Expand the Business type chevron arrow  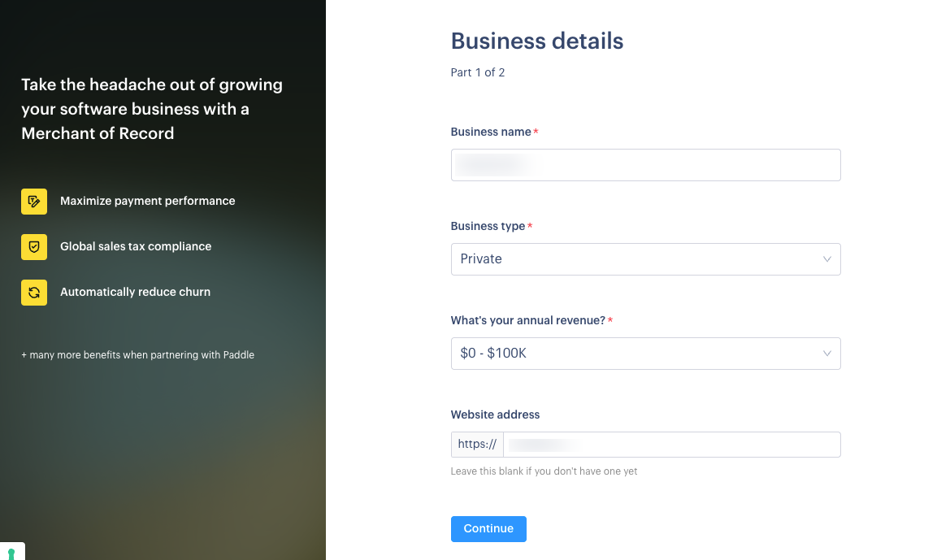[826, 259]
